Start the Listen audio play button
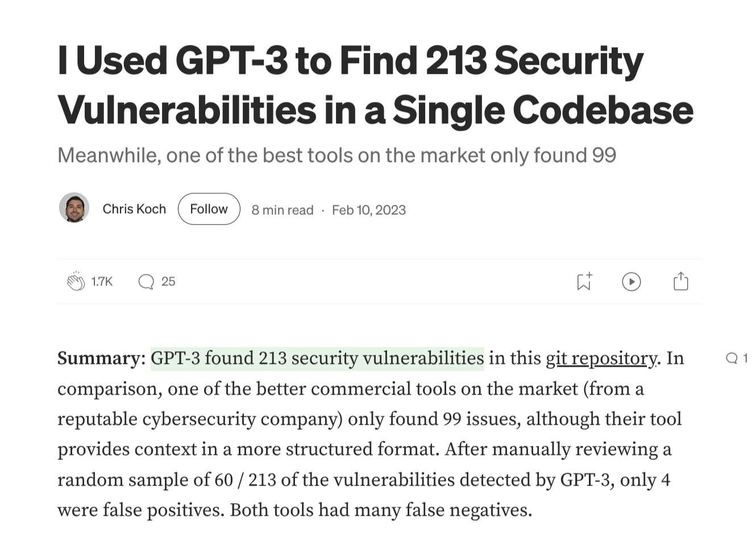Viewport: 756px width, 542px height. coord(631,282)
